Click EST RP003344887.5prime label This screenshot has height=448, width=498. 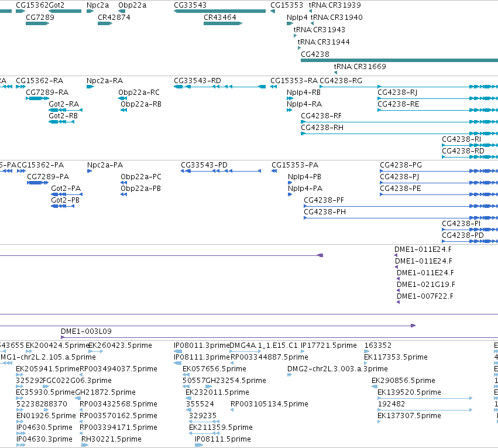[269, 357]
